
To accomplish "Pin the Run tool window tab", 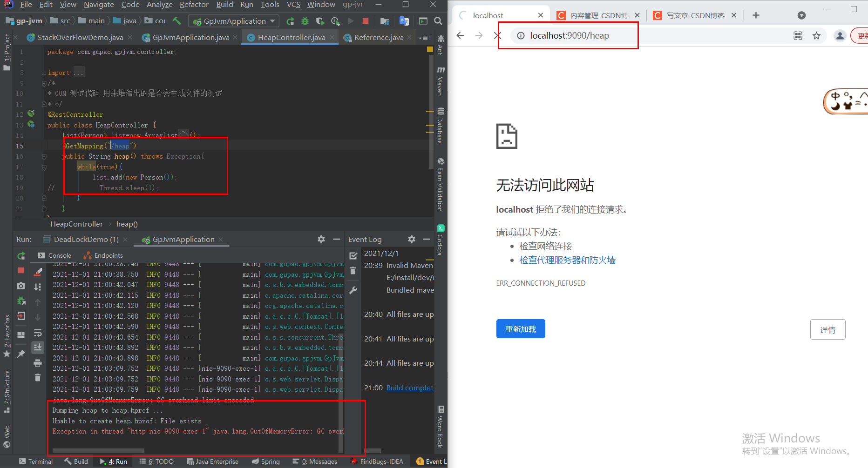I will coord(21,354).
